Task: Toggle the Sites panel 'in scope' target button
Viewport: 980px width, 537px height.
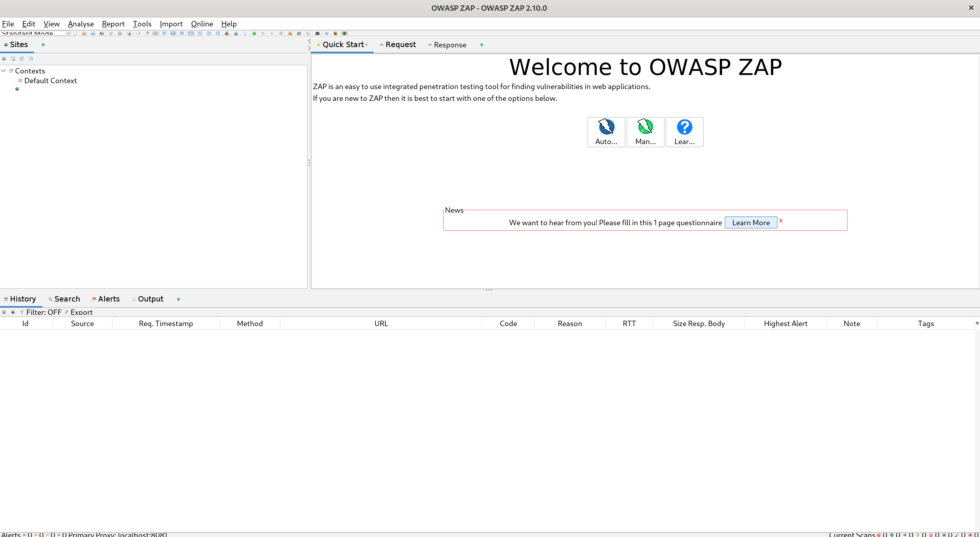Action: coord(4,59)
